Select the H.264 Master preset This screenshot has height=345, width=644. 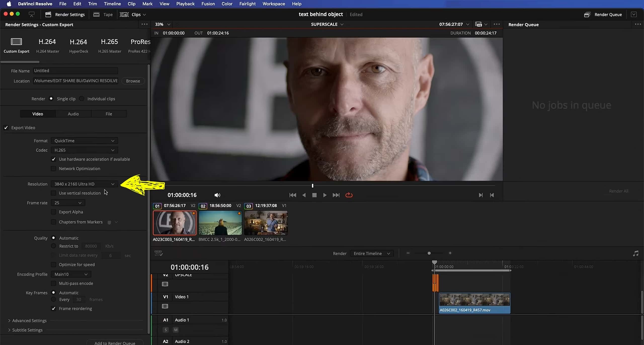click(x=48, y=46)
